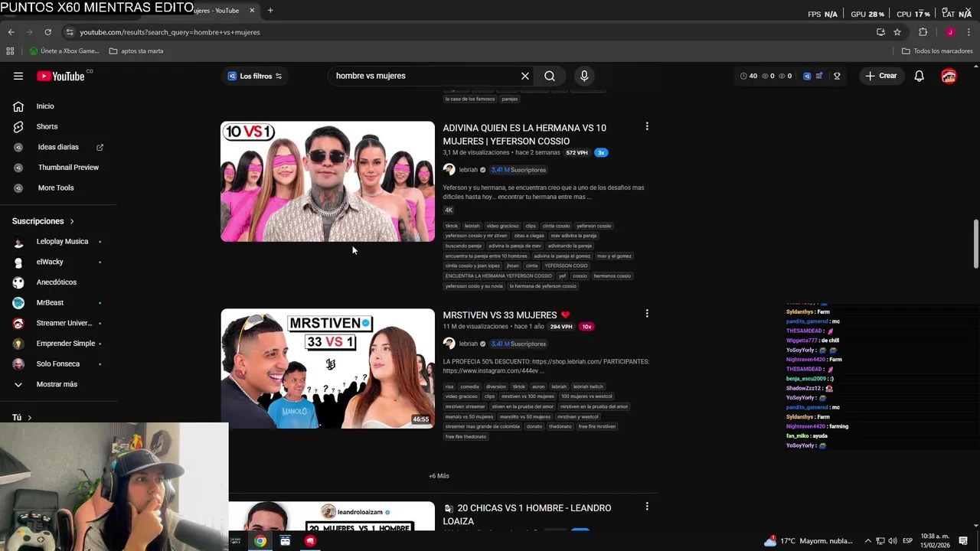Expand the Suscripciones section
The height and width of the screenshot is (551, 980).
click(44, 221)
